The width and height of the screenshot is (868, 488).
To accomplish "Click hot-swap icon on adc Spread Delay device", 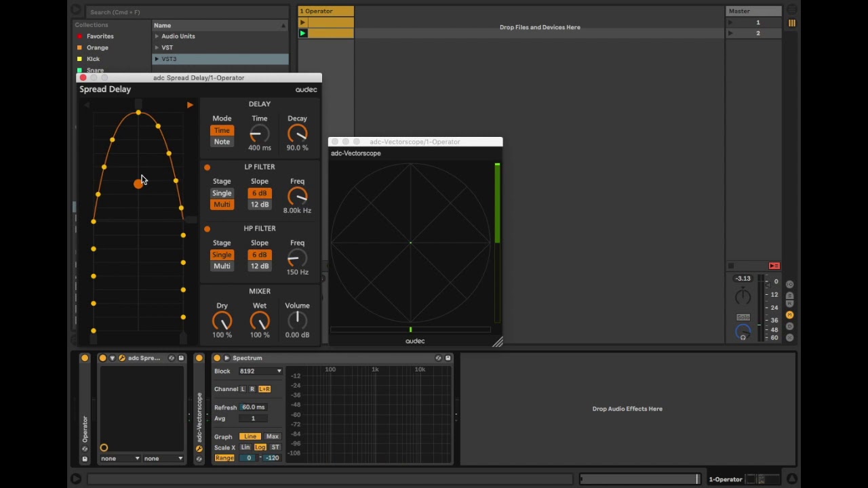I will tap(172, 358).
